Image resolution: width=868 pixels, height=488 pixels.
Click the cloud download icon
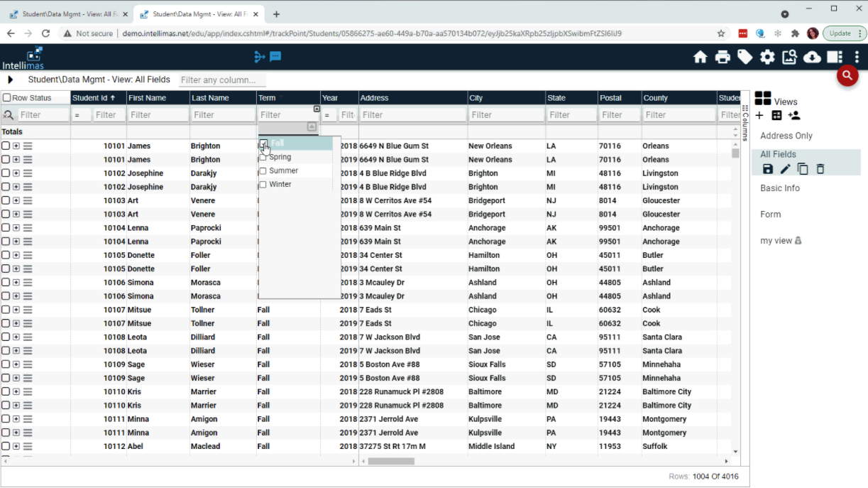[x=812, y=58]
